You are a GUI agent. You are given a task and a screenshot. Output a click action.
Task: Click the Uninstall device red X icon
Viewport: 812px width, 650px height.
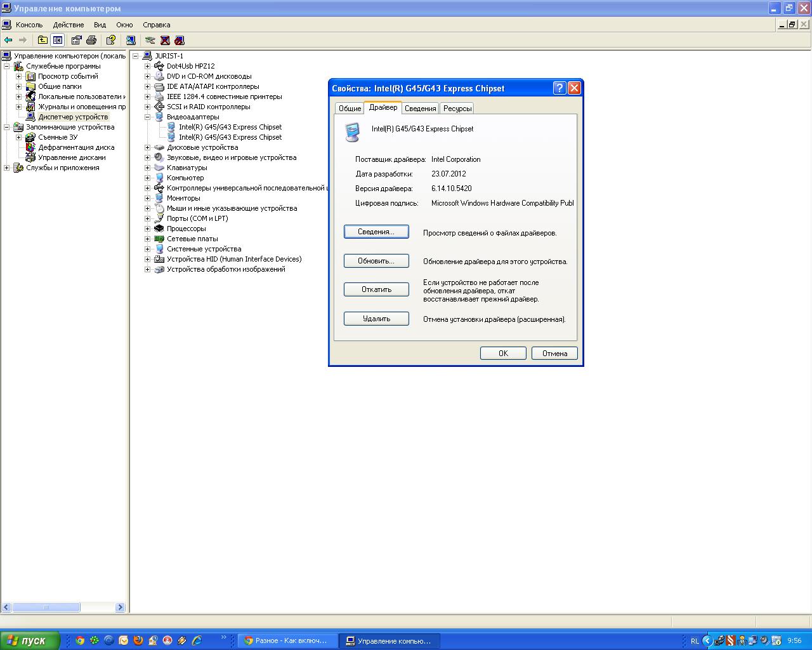pyautogui.click(x=165, y=40)
